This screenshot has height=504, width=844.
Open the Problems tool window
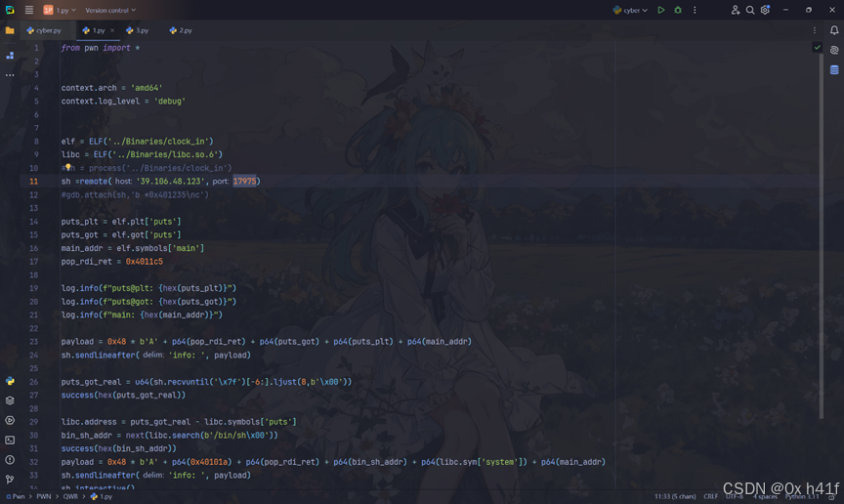pos(10,460)
